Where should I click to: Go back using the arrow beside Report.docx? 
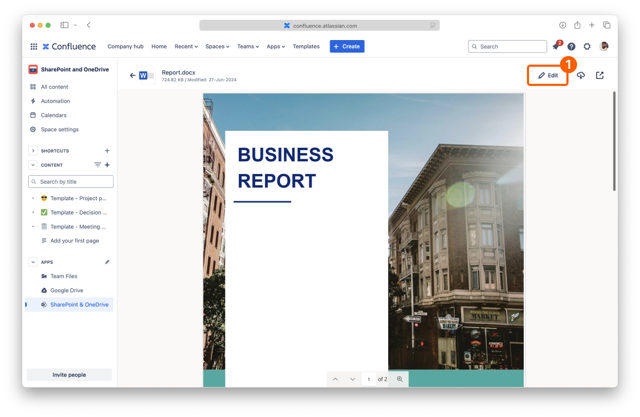coord(132,76)
